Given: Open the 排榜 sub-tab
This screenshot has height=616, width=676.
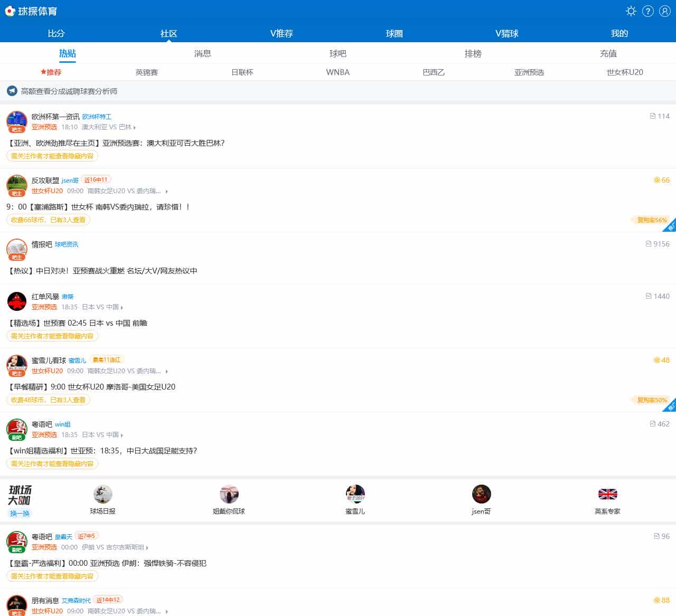Looking at the screenshot, I should [473, 53].
